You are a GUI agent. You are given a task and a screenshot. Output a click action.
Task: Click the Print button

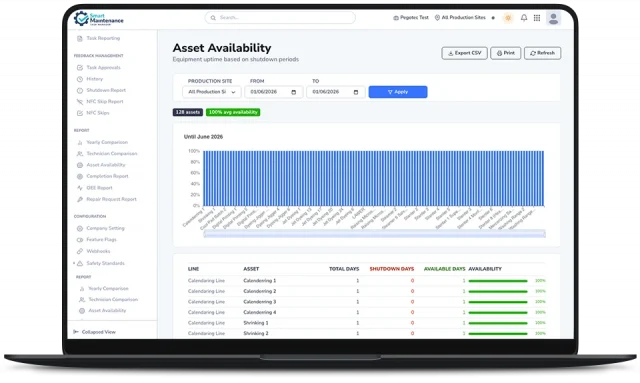tap(506, 53)
